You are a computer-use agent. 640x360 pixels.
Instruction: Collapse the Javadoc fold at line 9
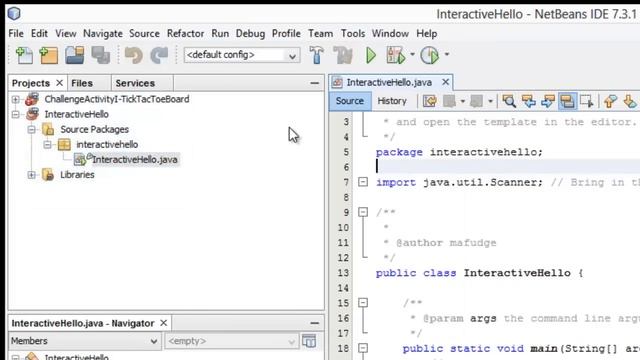pyautogui.click(x=363, y=212)
